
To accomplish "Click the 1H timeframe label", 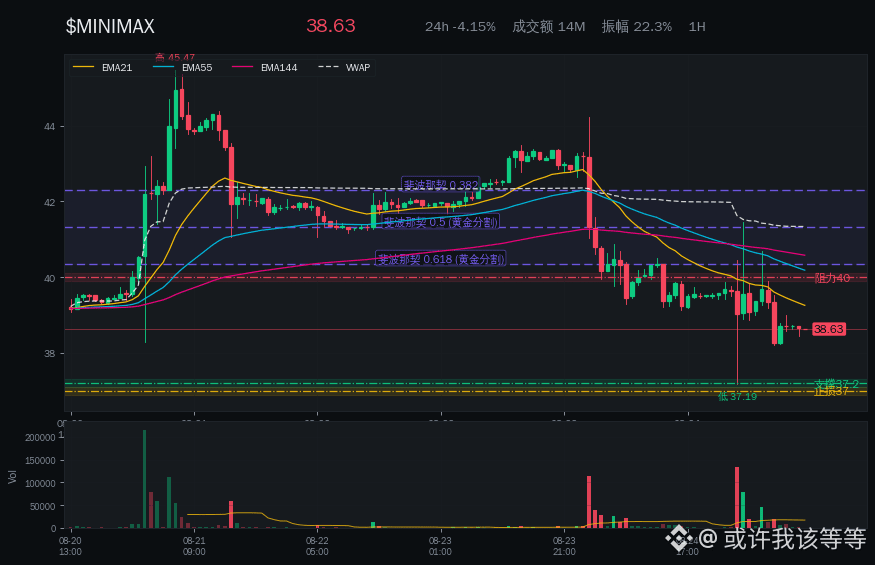I will click(697, 27).
